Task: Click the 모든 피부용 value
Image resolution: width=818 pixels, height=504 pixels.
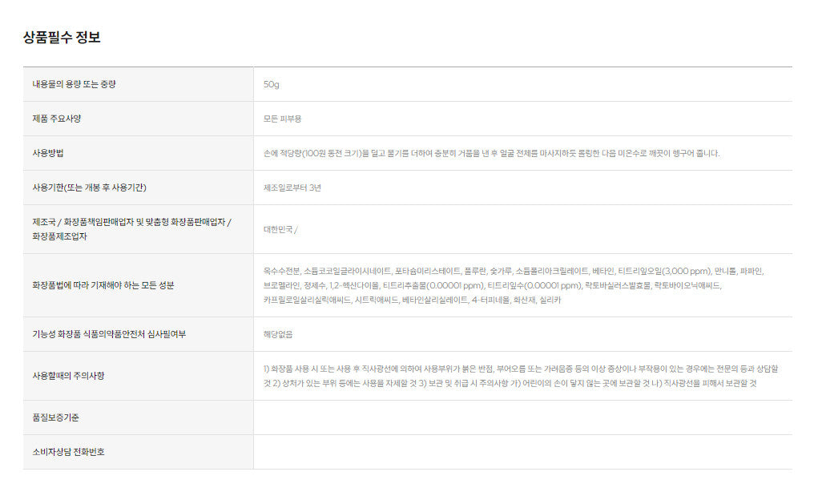Action: coord(283,119)
